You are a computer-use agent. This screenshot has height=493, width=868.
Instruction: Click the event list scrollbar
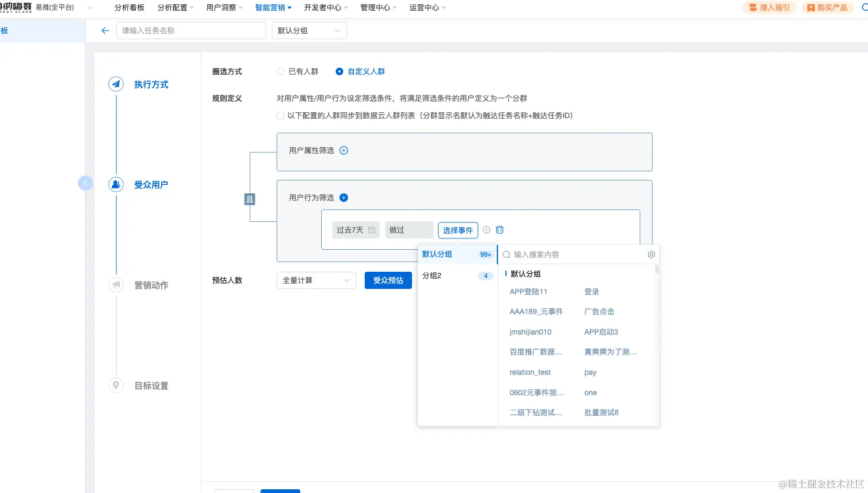point(657,269)
